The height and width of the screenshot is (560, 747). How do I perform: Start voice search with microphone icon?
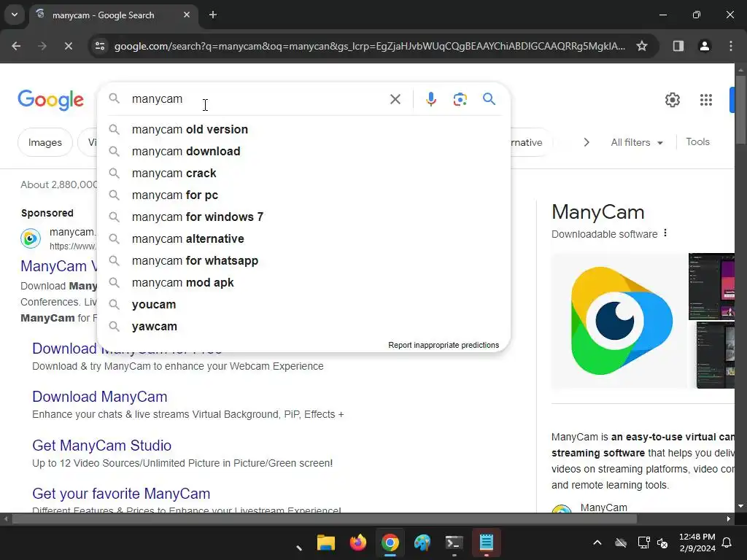[x=430, y=99]
